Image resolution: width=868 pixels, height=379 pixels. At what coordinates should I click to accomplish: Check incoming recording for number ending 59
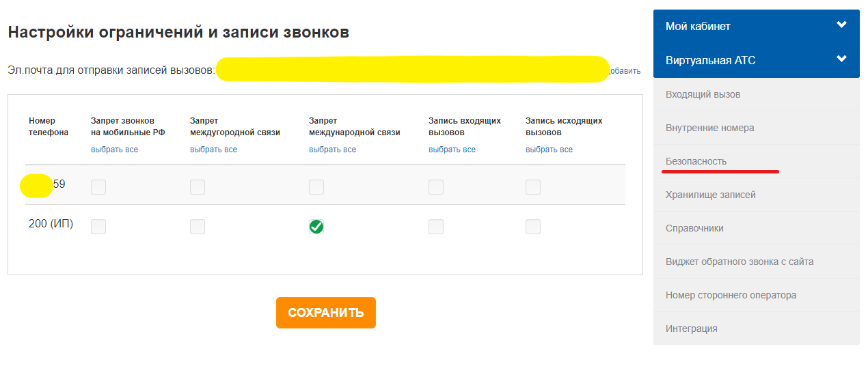pos(436,187)
